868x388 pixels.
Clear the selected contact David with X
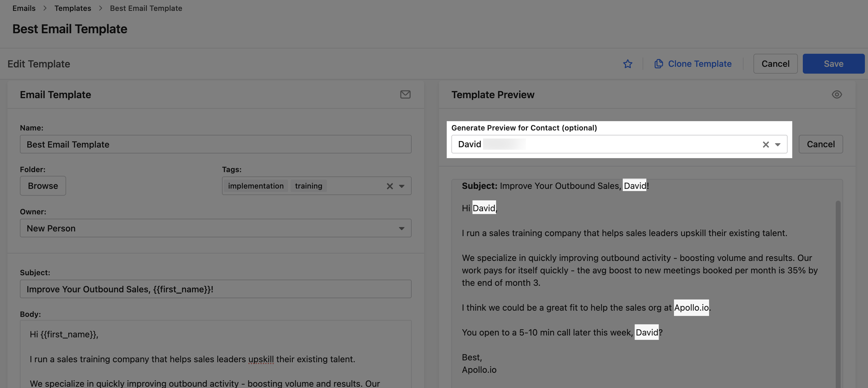(766, 145)
